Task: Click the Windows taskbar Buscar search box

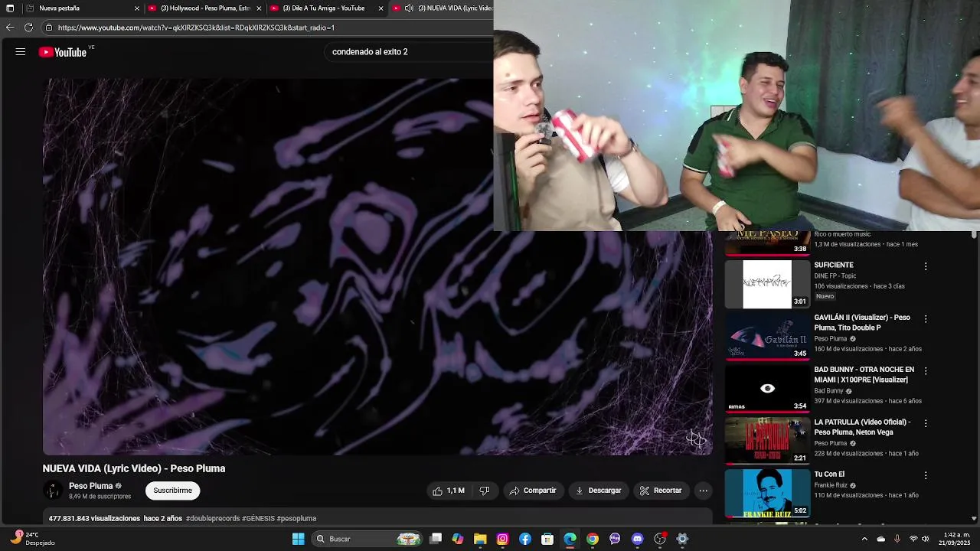Action: (367, 539)
